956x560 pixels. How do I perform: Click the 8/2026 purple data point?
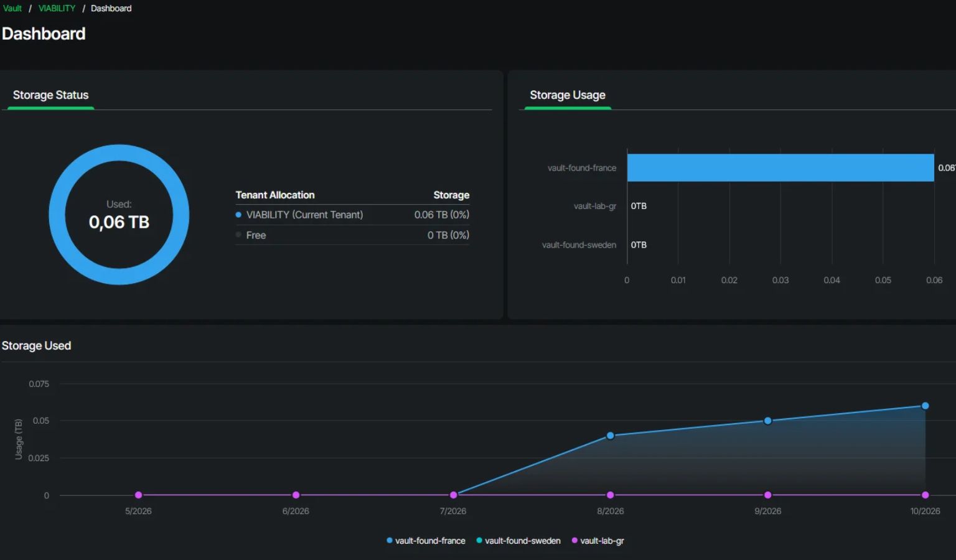[x=611, y=495]
